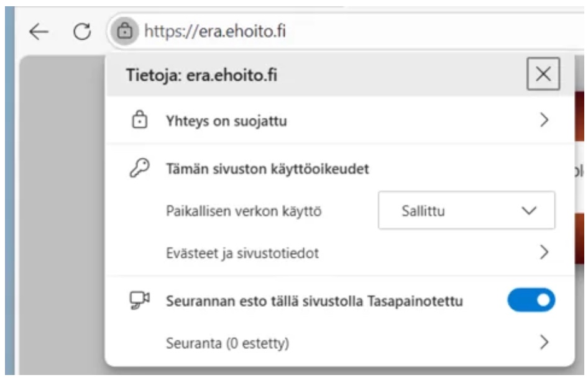Open Evästeet ja sivustotiedot entry

tap(243, 253)
